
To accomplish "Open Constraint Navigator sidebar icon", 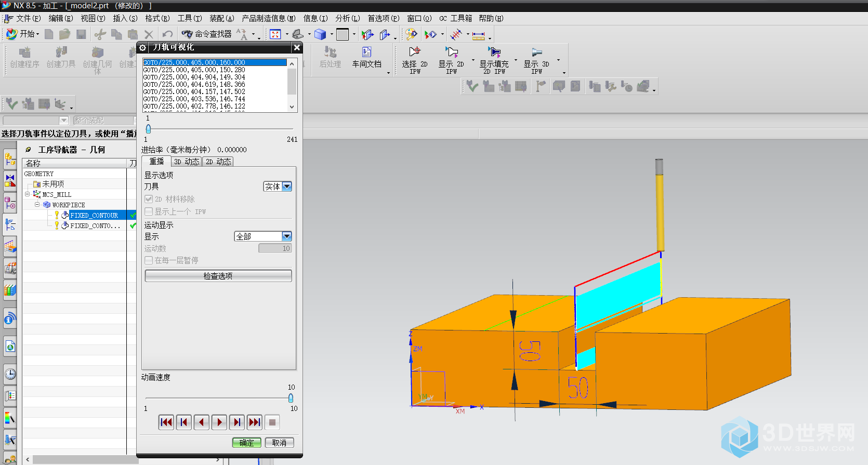I will click(10, 180).
